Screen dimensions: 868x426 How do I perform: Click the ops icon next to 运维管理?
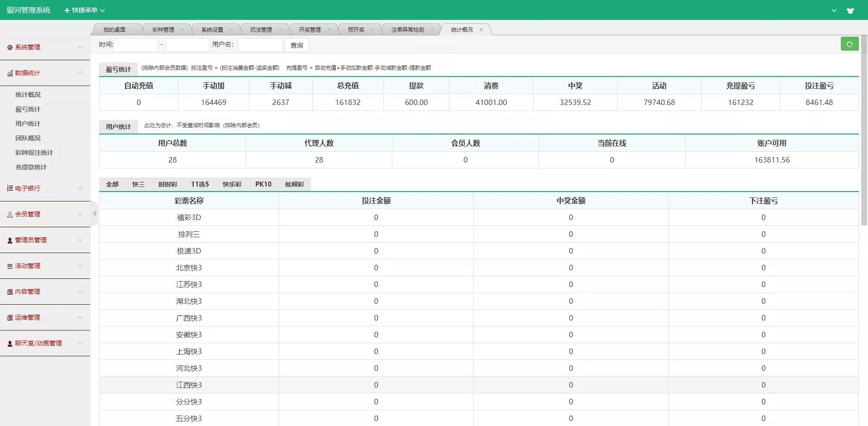tap(9, 317)
